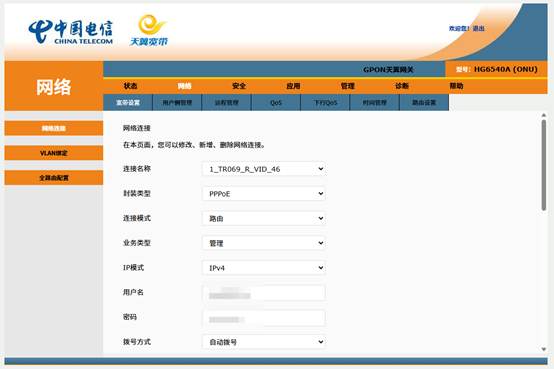The image size is (554, 369).
Task: Open the 网络 main menu
Action: point(184,86)
